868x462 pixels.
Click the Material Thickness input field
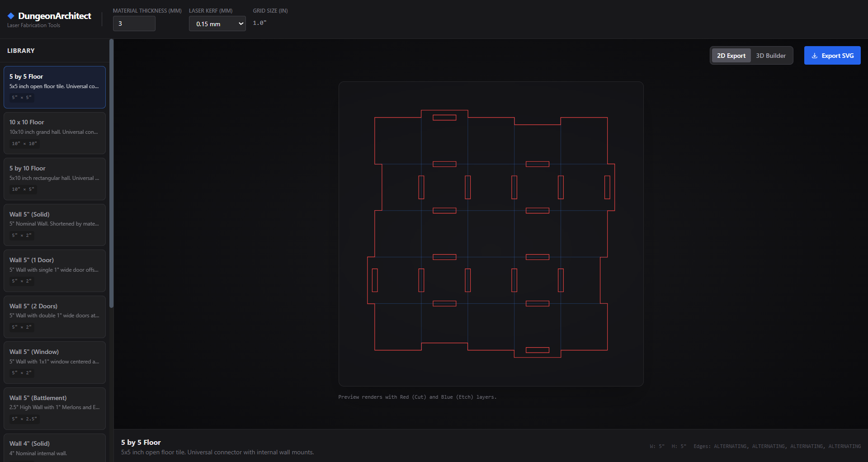(134, 24)
